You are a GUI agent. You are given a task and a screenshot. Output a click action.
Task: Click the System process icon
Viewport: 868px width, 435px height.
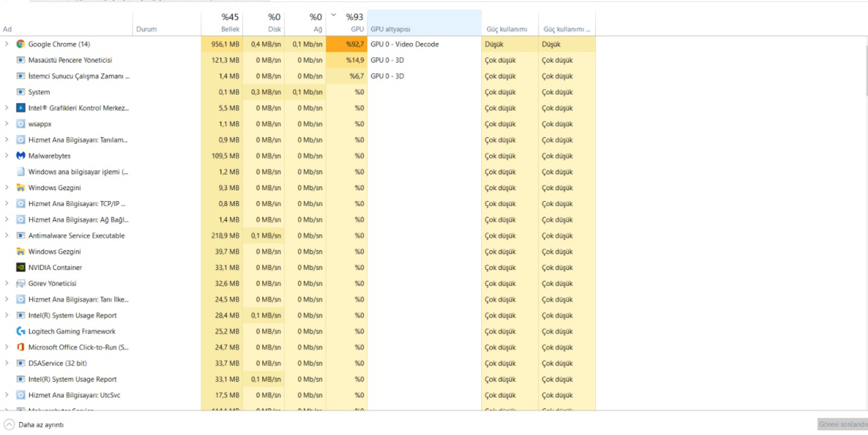pyautogui.click(x=20, y=92)
